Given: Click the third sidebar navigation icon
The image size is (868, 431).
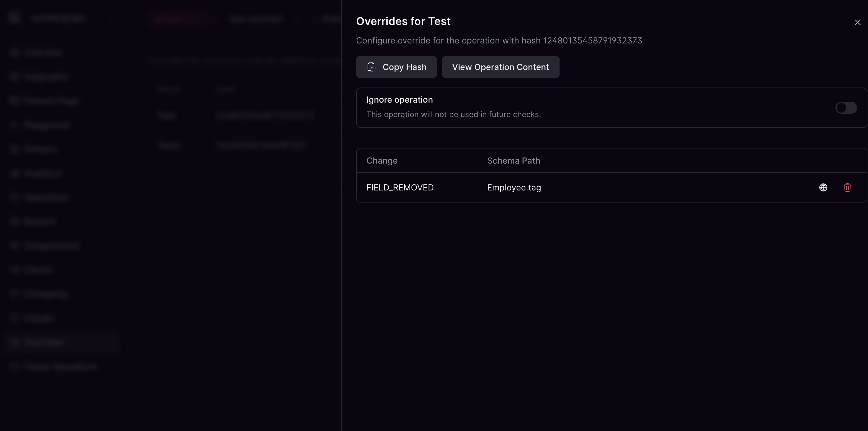Looking at the screenshot, I should (14, 101).
